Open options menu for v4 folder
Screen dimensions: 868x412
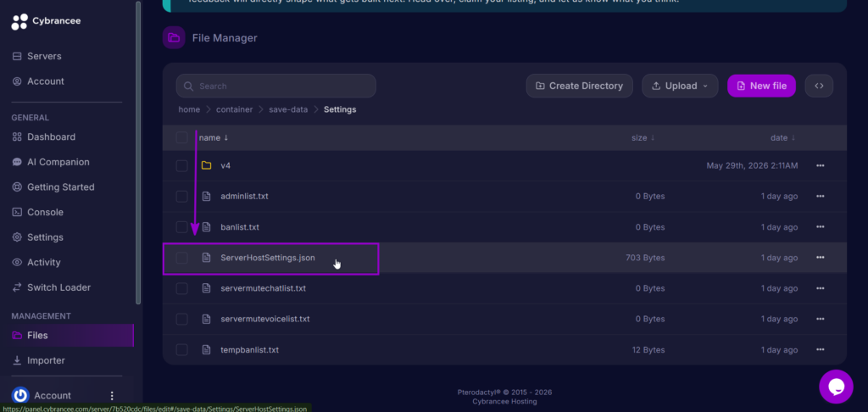click(820, 165)
